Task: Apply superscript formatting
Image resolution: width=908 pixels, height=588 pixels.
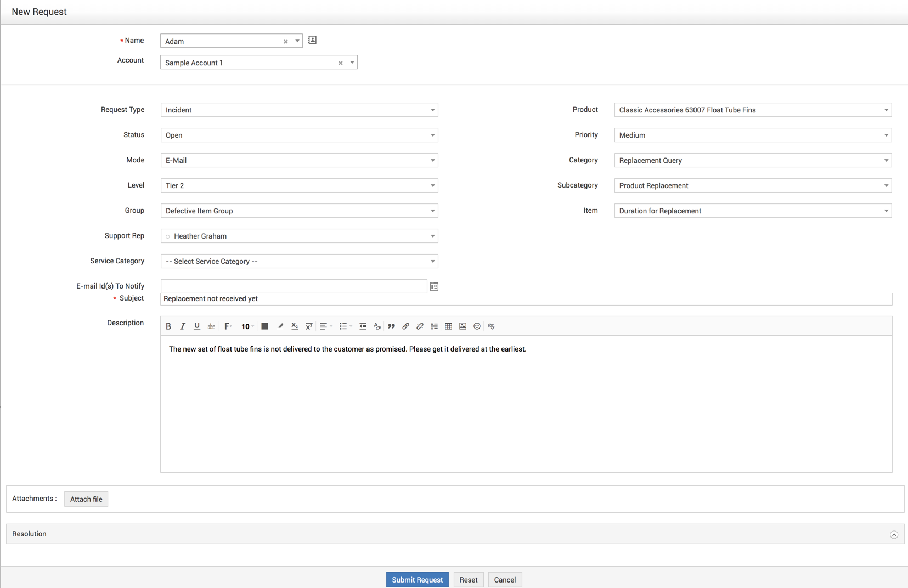Action: coord(309,326)
